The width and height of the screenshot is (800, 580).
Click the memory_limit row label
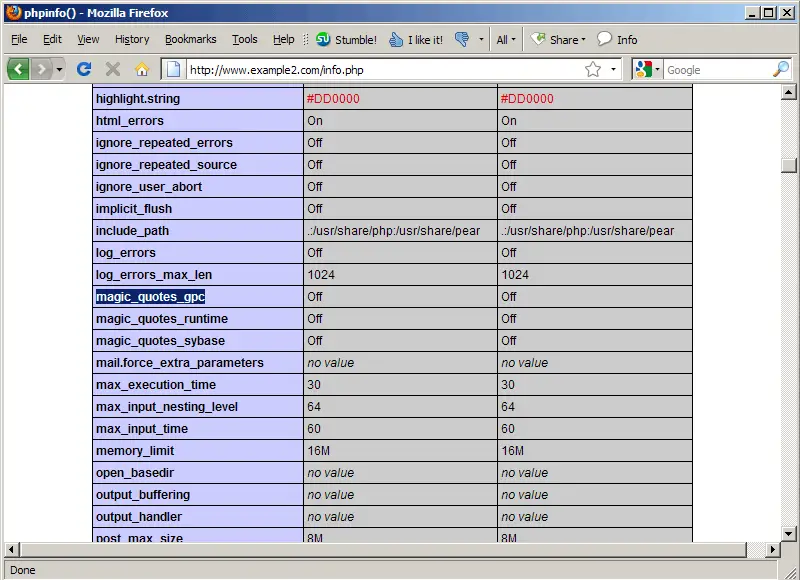point(135,451)
